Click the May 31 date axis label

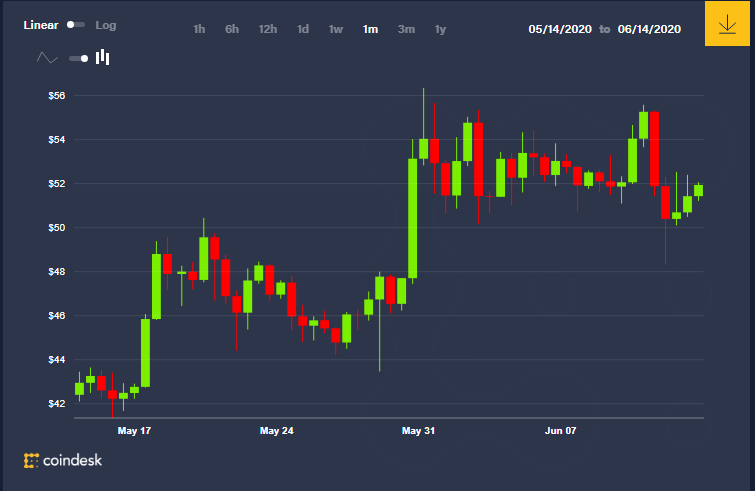[x=418, y=431]
